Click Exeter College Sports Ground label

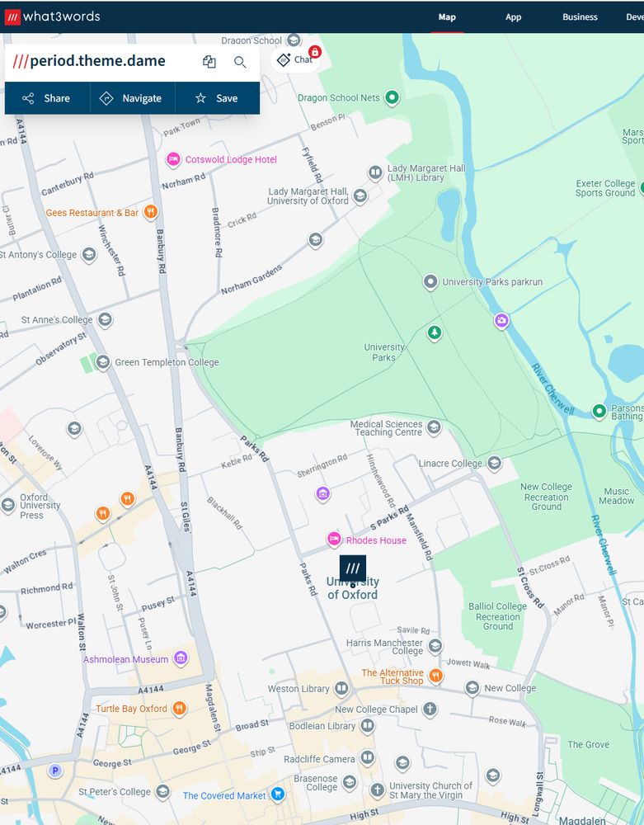[x=605, y=188]
